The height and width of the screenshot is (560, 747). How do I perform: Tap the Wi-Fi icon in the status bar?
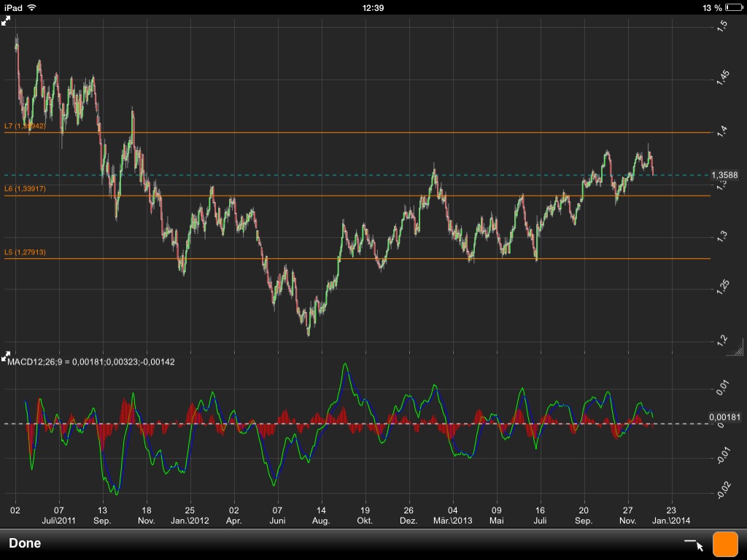tap(31, 7)
